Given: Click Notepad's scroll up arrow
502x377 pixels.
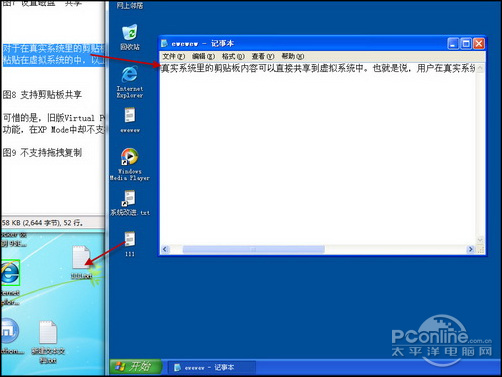Looking at the screenshot, I should [480, 68].
